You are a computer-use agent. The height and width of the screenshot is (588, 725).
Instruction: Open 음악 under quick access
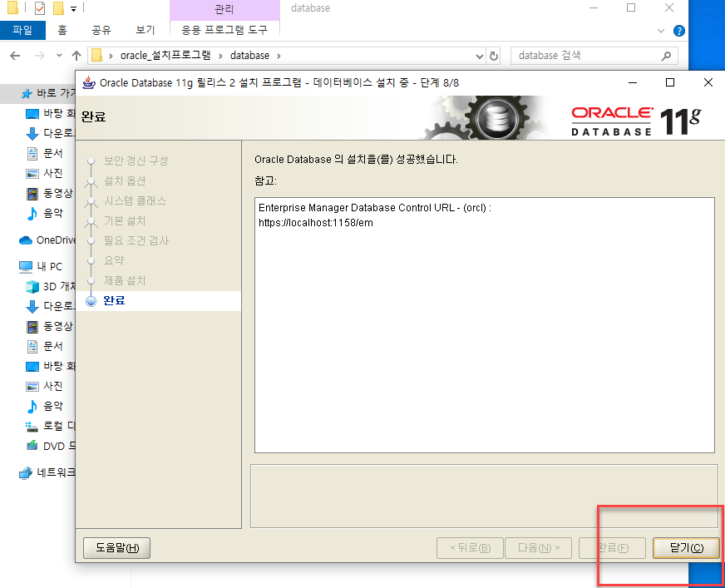pyautogui.click(x=45, y=213)
